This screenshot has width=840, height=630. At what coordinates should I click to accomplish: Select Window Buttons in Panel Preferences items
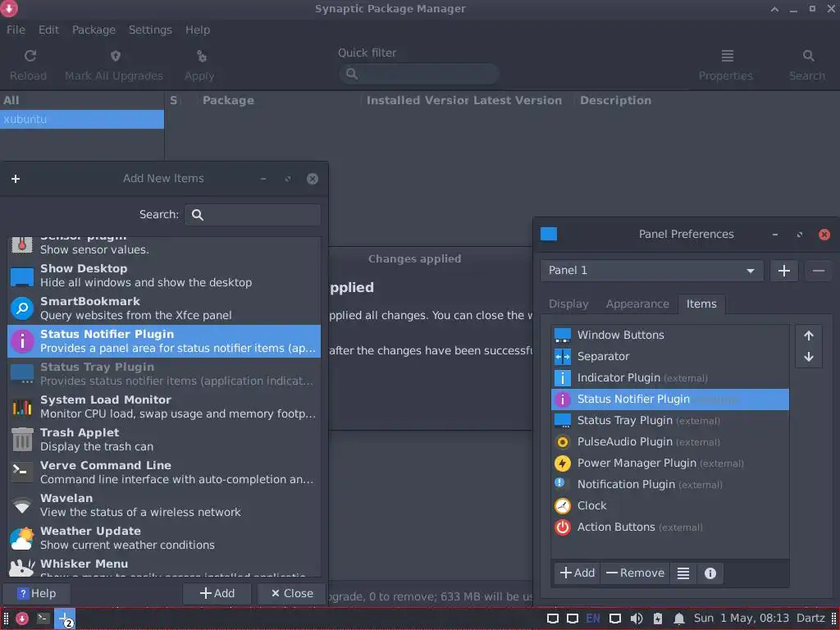tap(669, 336)
